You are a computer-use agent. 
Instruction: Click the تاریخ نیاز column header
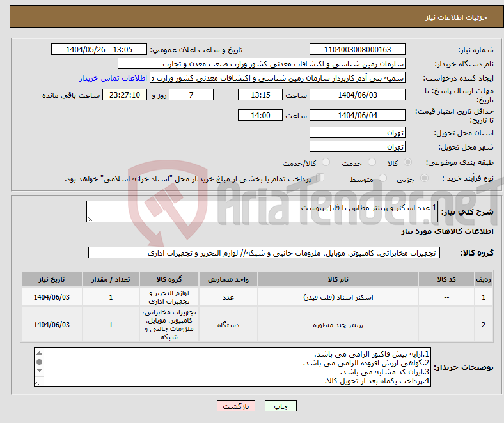52,279
